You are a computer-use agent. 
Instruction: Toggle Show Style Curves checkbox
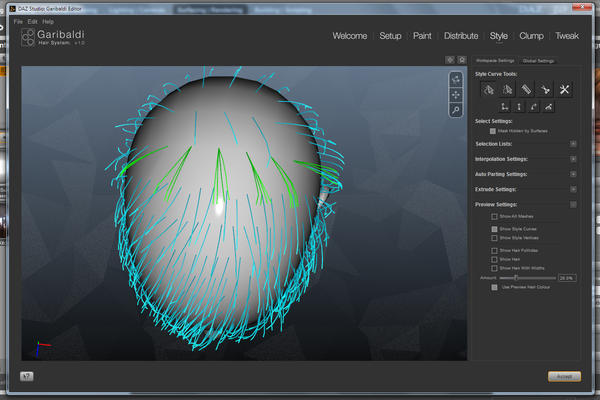(494, 229)
